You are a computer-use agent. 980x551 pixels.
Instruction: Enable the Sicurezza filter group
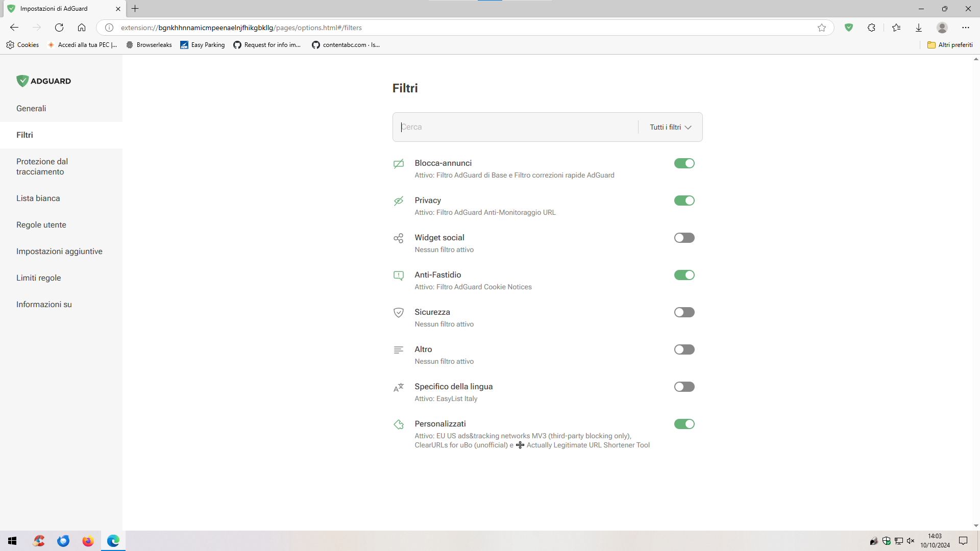tap(684, 312)
